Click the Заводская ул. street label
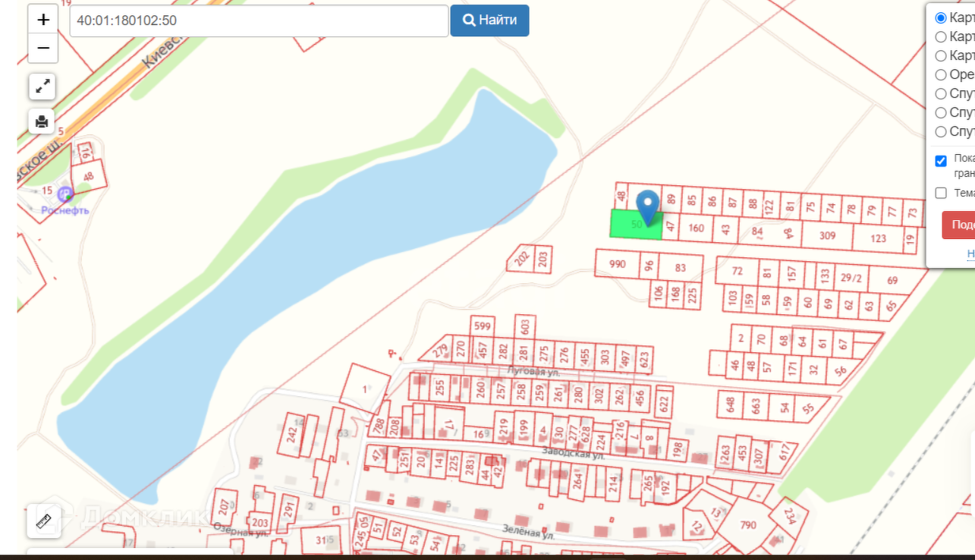This screenshot has height=560, width=975. [x=573, y=453]
